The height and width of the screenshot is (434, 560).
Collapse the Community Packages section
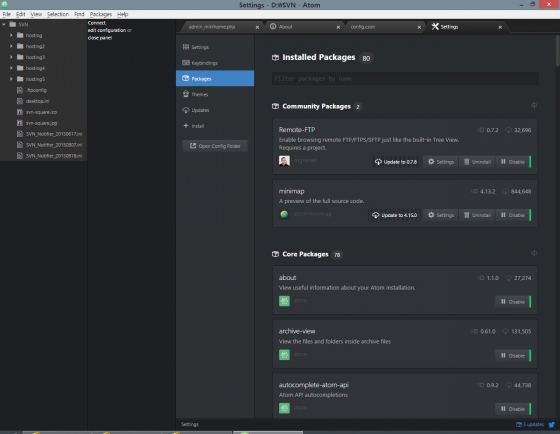click(x=534, y=105)
